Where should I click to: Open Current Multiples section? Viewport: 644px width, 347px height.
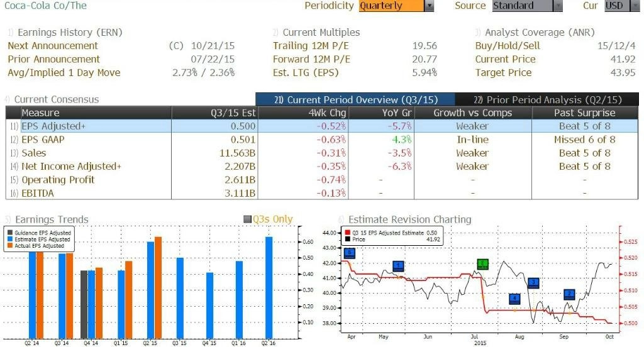(321, 33)
